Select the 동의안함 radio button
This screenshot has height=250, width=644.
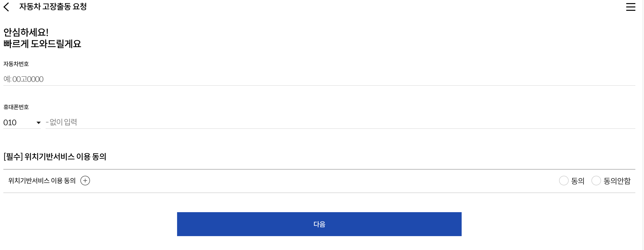(x=596, y=181)
